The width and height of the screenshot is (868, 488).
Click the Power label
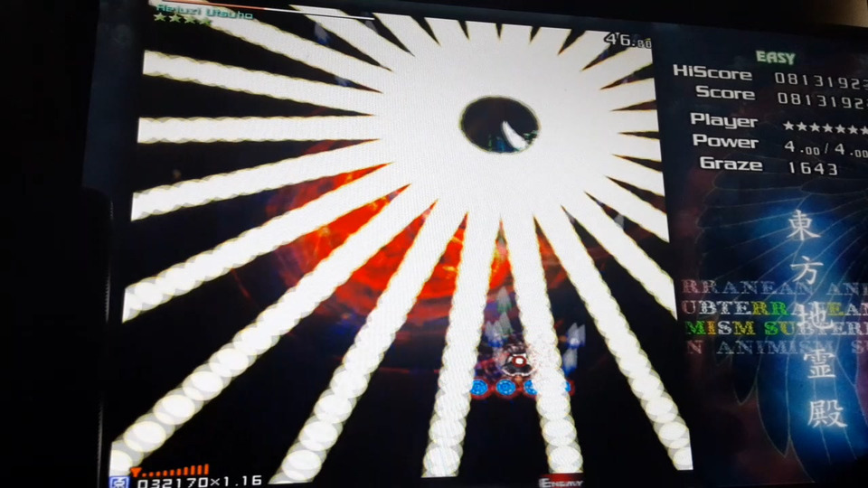(x=725, y=141)
